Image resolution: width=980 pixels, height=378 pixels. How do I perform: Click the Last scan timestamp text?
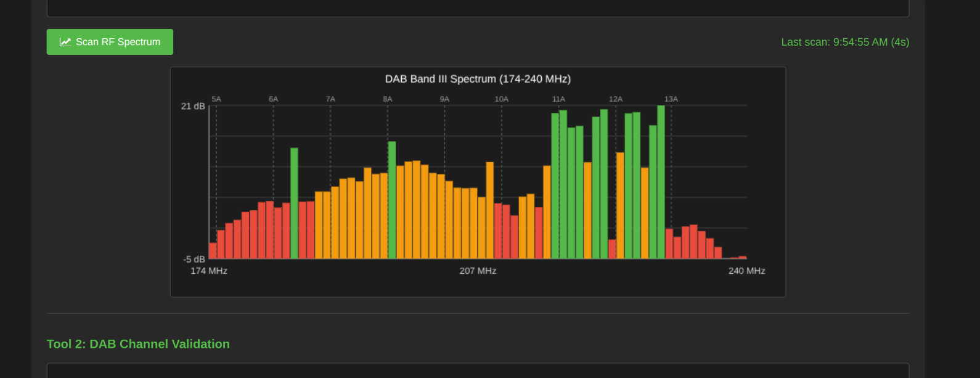(844, 42)
